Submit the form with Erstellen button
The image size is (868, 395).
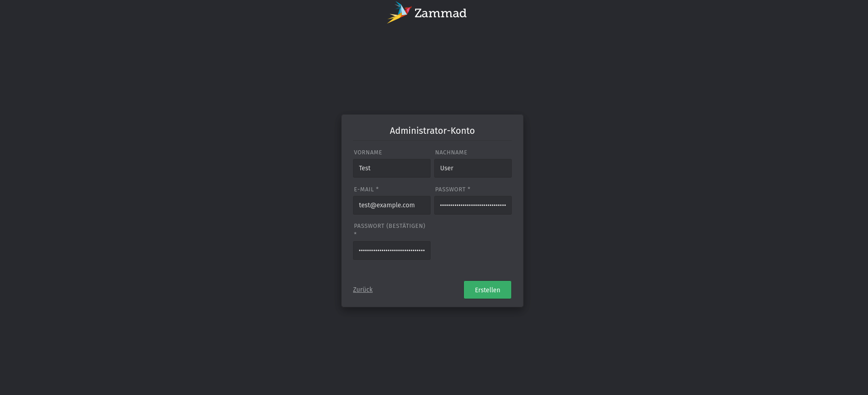[487, 290]
